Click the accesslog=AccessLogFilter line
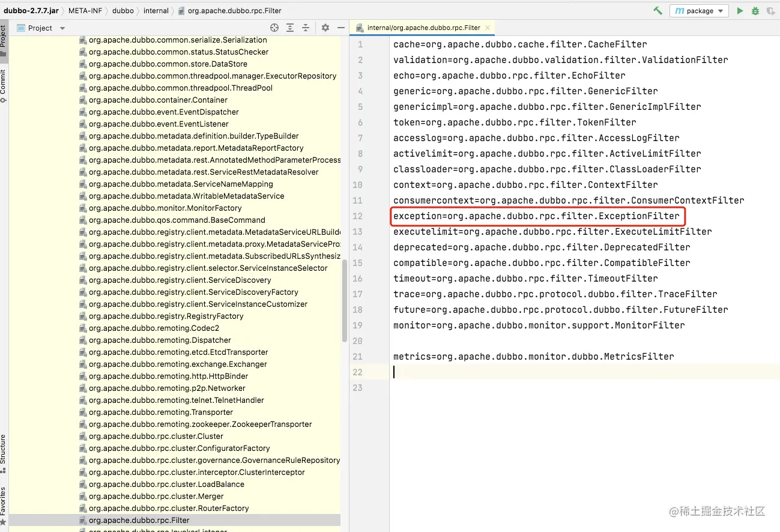The width and height of the screenshot is (780, 532). coord(536,138)
